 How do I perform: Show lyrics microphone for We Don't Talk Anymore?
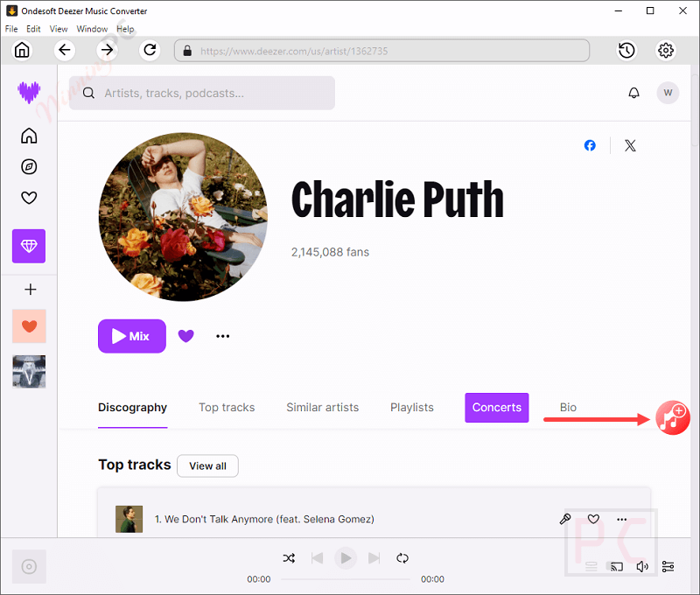pyautogui.click(x=565, y=519)
